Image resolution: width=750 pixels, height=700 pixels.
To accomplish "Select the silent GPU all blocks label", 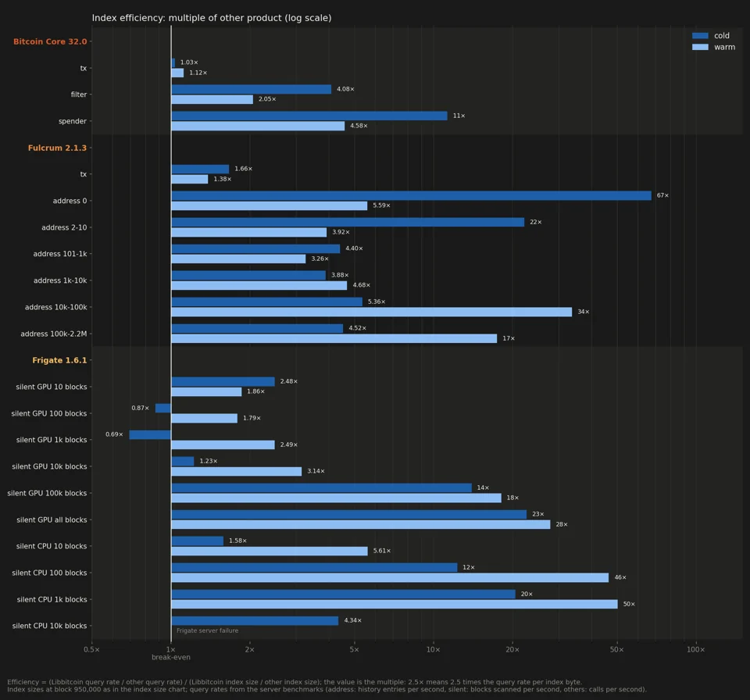I will coord(52,520).
